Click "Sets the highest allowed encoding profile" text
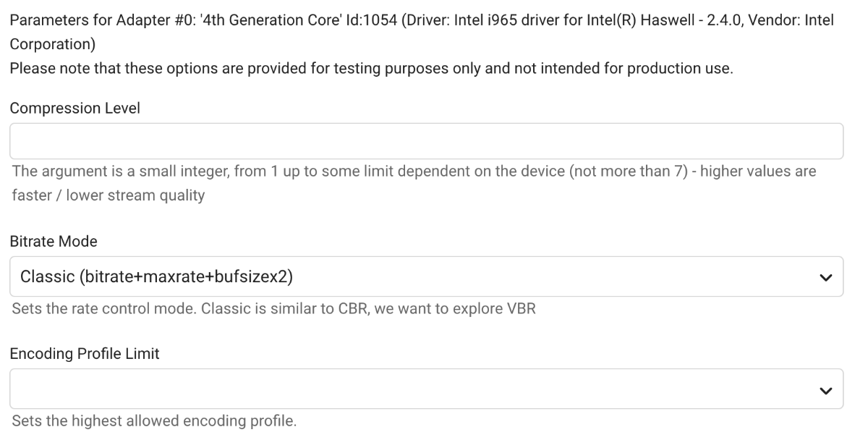This screenshot has width=868, height=448. pos(153,422)
